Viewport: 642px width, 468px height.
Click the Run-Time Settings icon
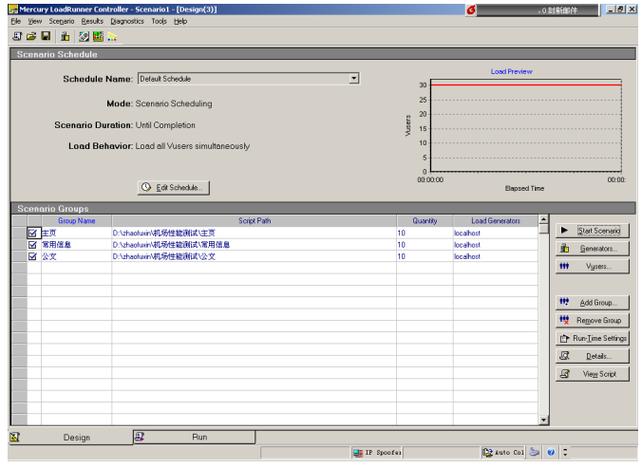565,338
